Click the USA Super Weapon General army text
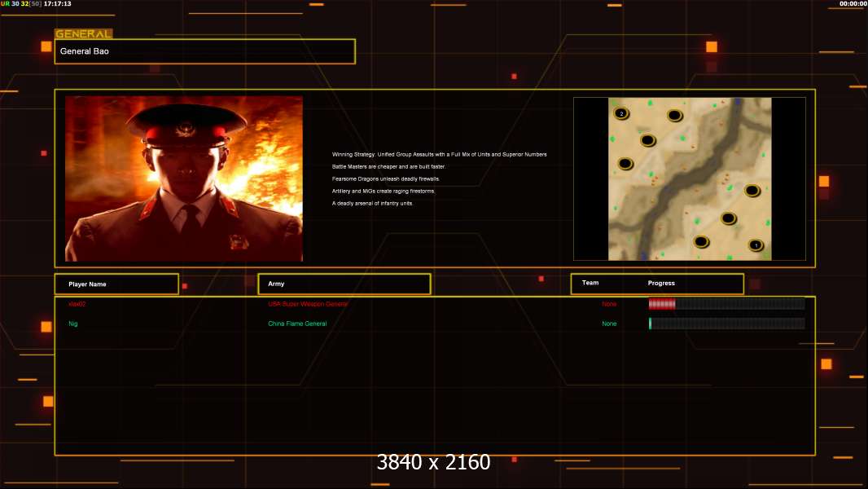 click(308, 304)
